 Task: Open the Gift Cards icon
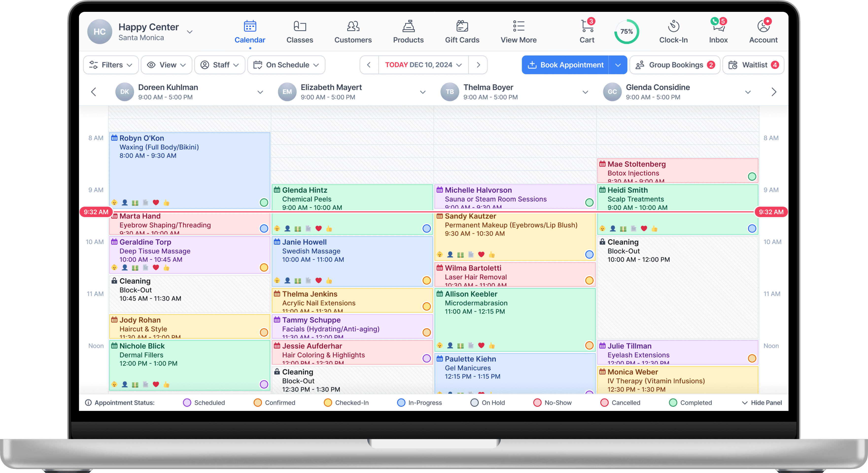point(462,26)
